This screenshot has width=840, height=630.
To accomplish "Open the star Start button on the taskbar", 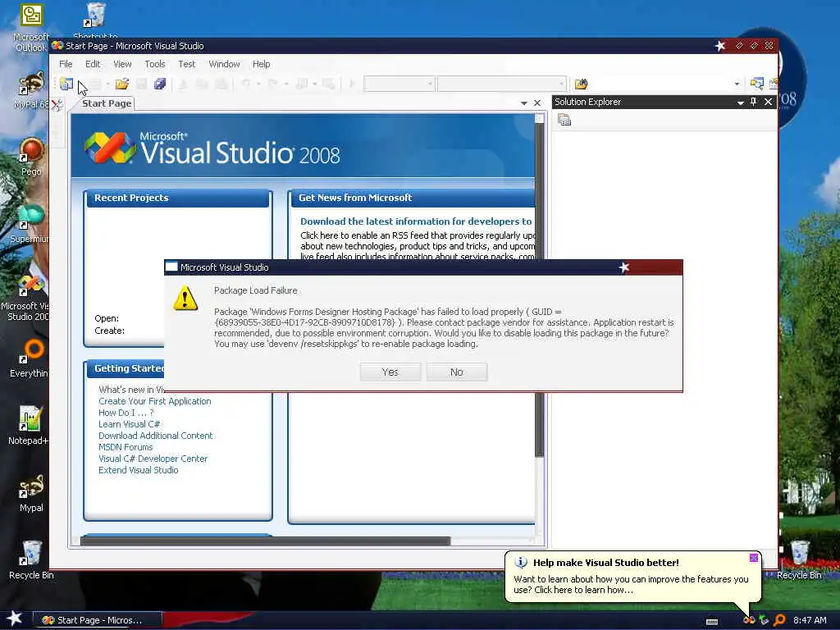I will 15,619.
